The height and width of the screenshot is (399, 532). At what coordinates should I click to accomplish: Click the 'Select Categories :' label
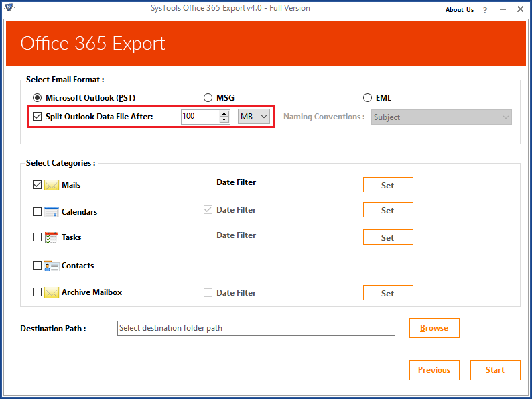pos(61,163)
